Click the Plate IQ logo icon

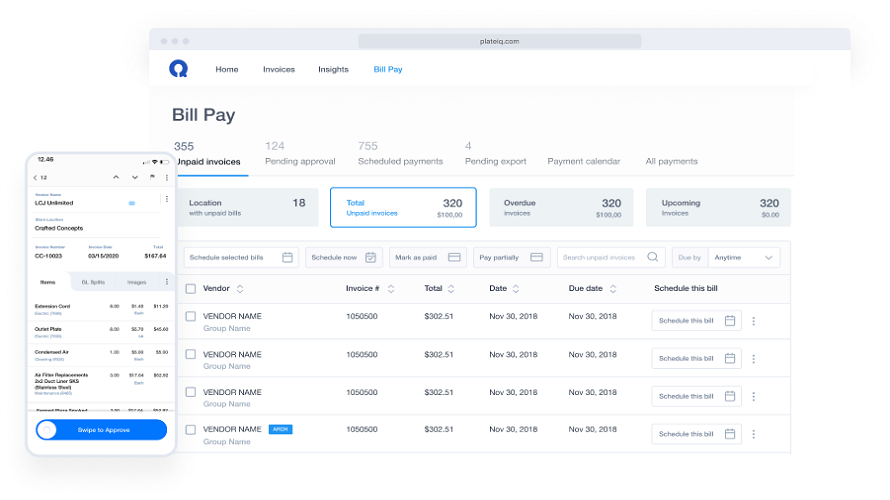point(178,69)
